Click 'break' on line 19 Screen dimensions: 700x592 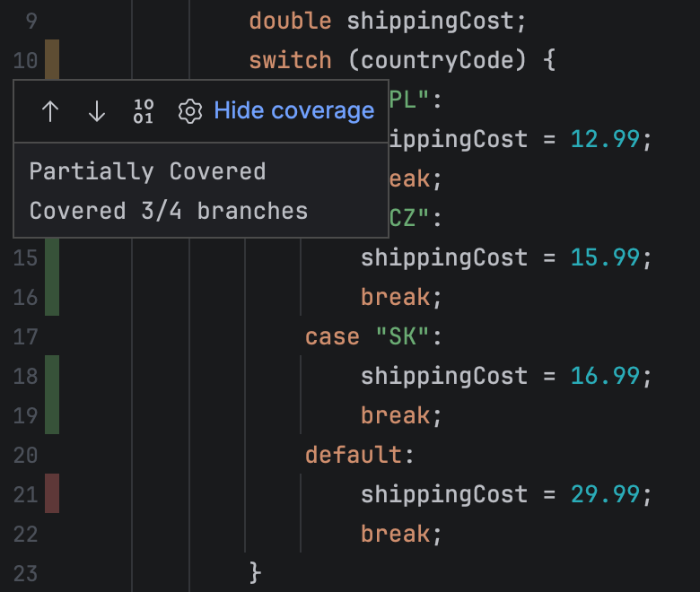(x=395, y=415)
